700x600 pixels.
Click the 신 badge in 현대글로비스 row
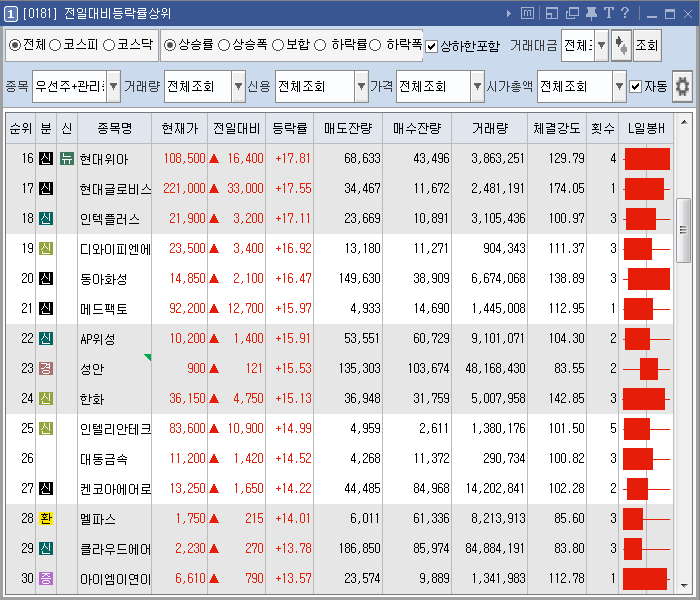coord(46,188)
